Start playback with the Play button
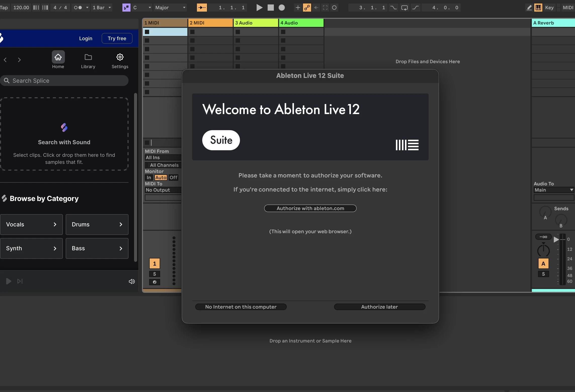 tap(259, 8)
